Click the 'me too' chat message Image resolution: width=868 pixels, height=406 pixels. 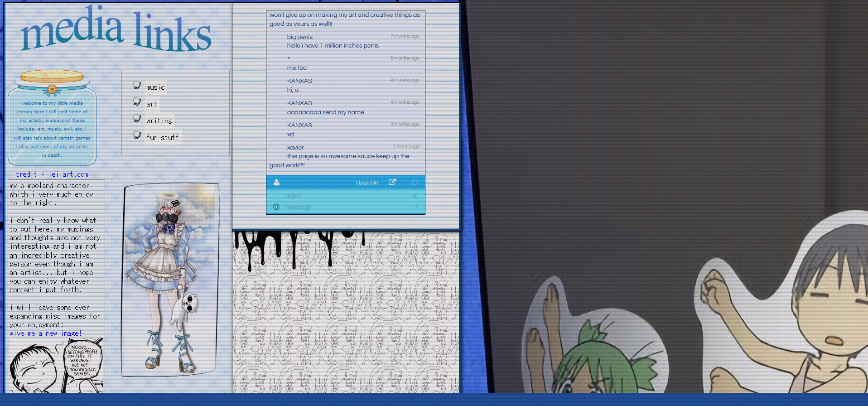click(297, 68)
